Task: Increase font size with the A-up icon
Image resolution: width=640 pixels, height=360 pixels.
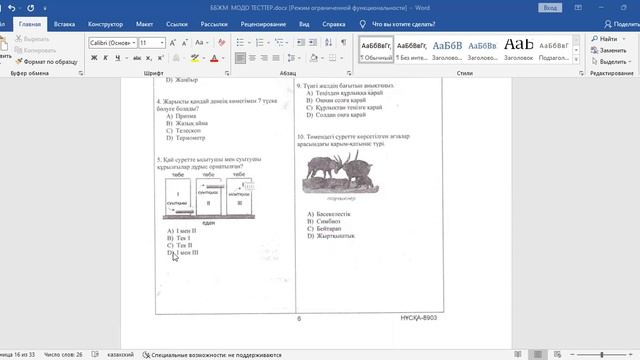Action: [173, 42]
